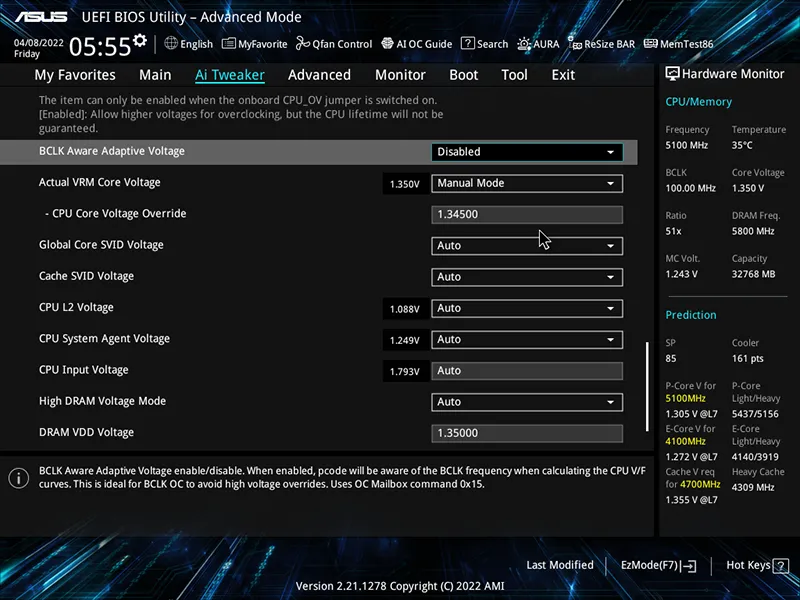Click the CPU L2 Voltage label

pyautogui.click(x=76, y=308)
